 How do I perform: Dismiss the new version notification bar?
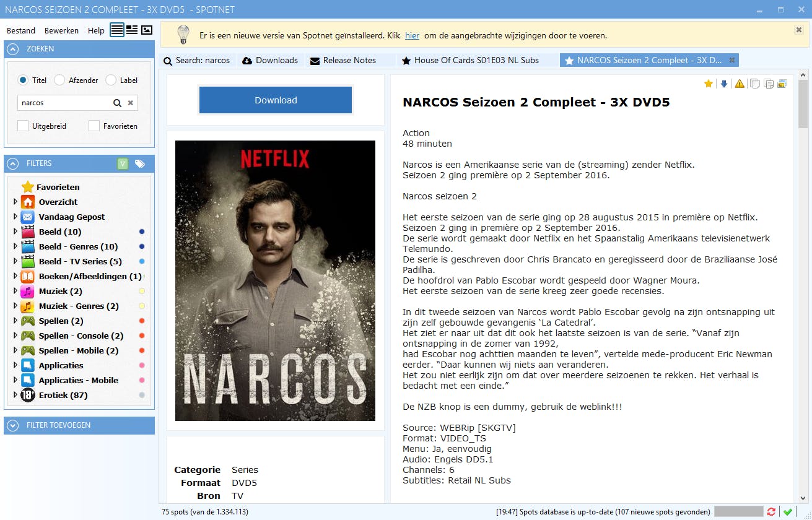[798, 30]
